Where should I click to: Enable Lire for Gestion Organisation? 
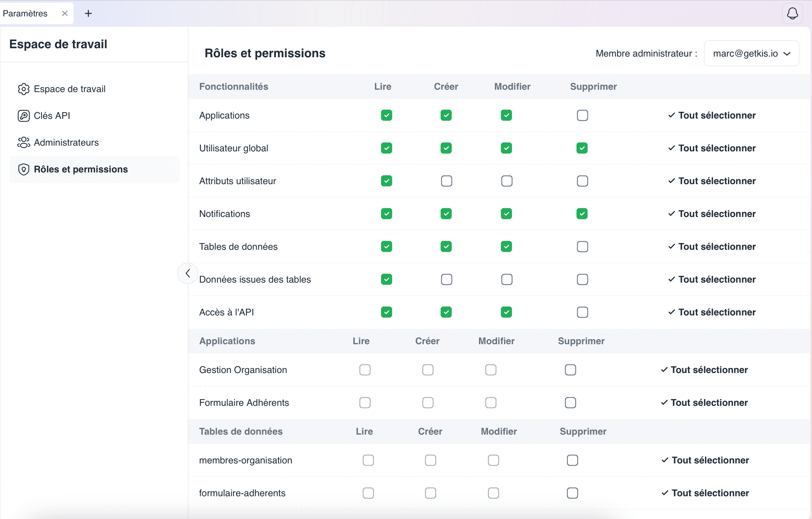pyautogui.click(x=365, y=370)
